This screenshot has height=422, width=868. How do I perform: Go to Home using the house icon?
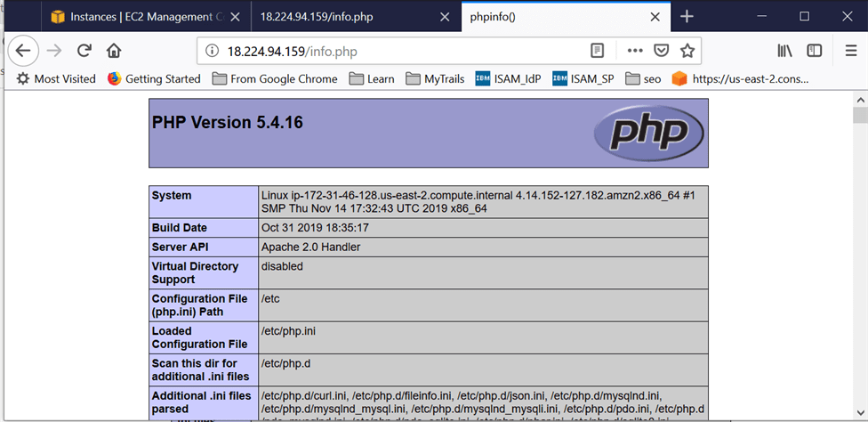114,51
